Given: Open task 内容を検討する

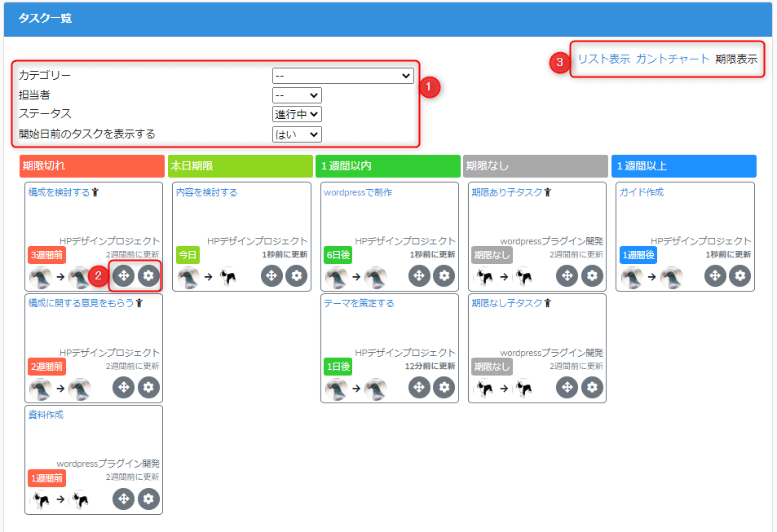Looking at the screenshot, I should click(x=206, y=192).
